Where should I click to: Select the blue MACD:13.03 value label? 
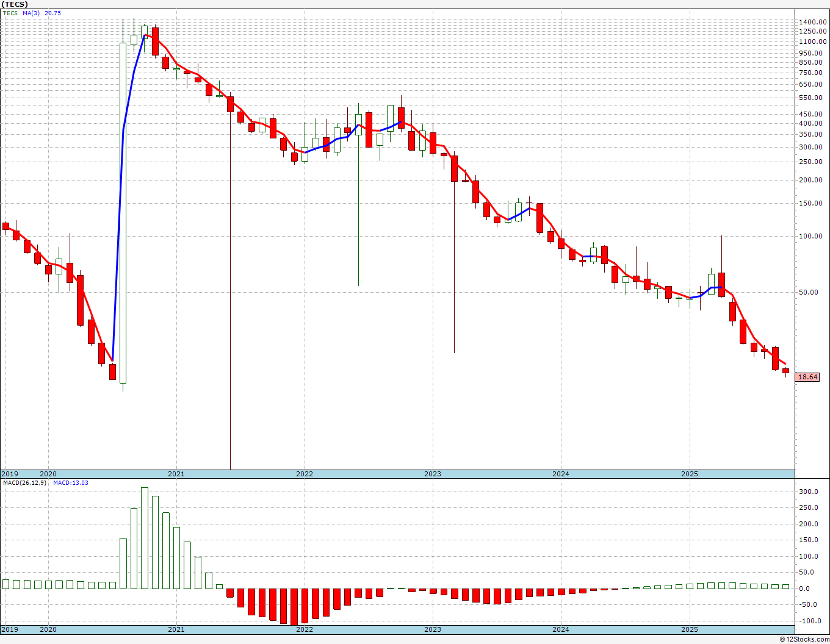pos(70,483)
